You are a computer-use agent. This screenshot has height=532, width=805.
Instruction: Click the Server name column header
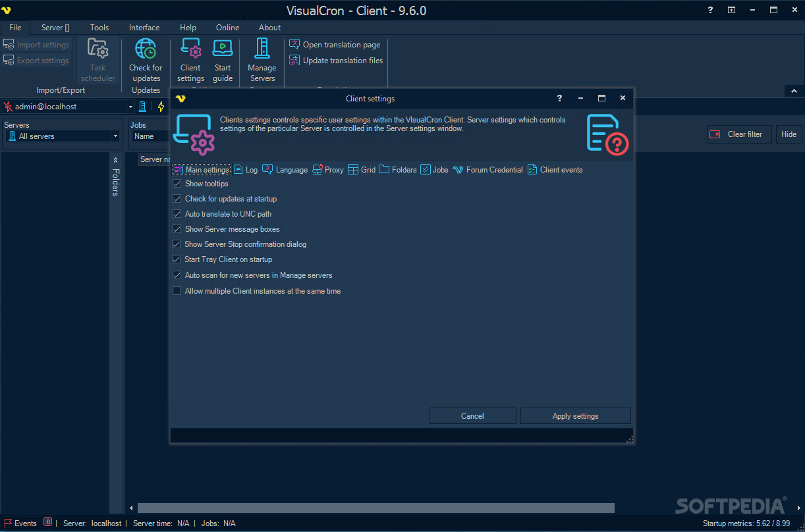(155, 159)
